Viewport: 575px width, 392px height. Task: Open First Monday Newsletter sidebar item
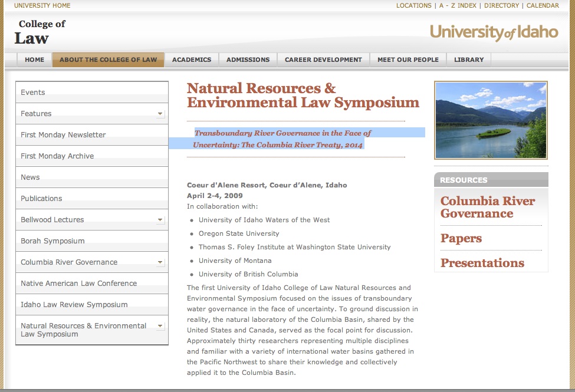(91, 135)
